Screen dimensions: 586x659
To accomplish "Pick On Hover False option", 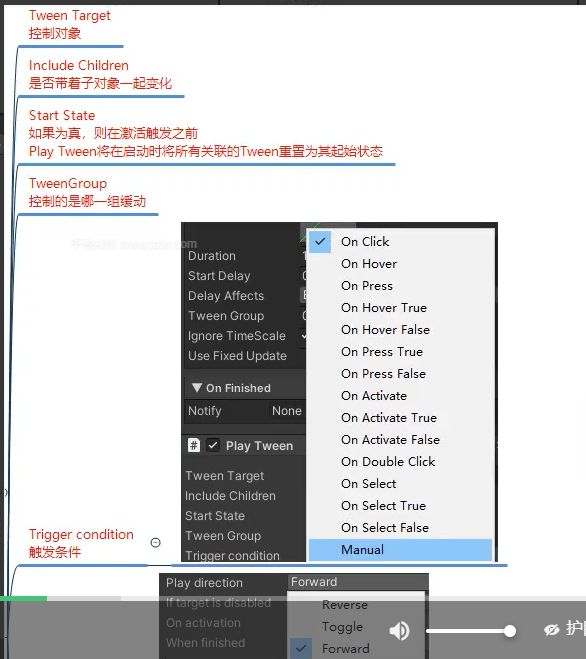I will click(400, 330).
